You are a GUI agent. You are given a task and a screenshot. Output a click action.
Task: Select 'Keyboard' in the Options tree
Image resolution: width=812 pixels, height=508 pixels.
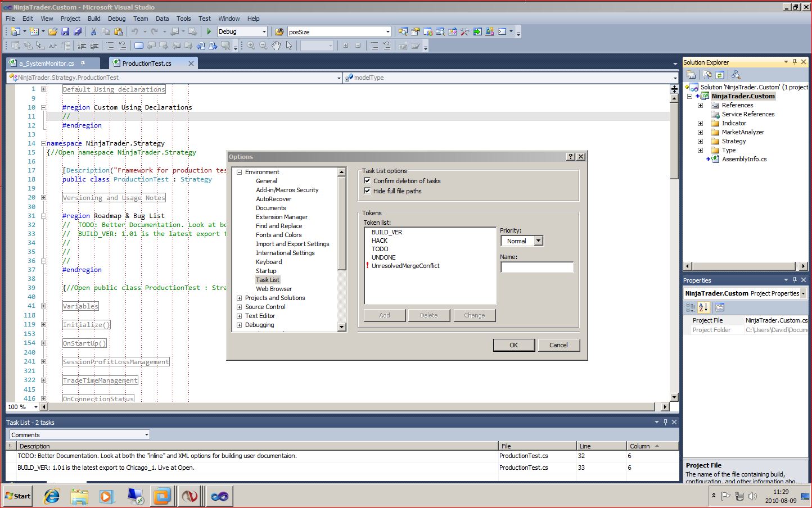[x=269, y=262]
